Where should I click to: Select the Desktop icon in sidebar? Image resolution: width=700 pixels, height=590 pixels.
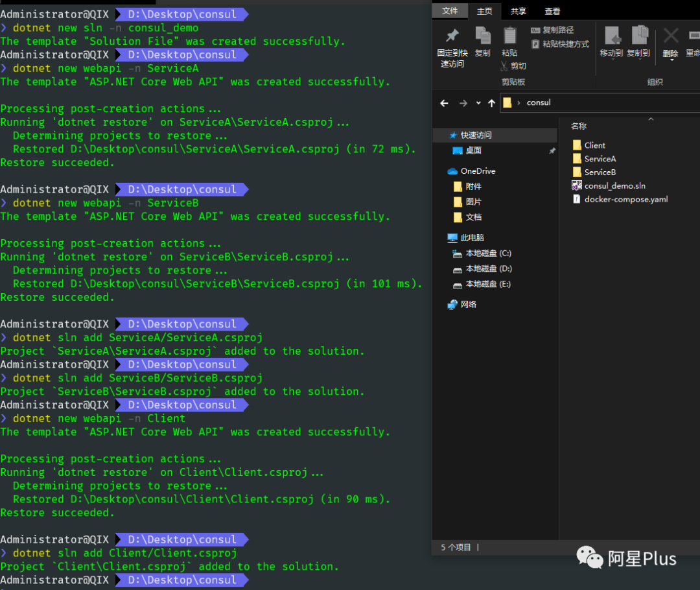[458, 150]
